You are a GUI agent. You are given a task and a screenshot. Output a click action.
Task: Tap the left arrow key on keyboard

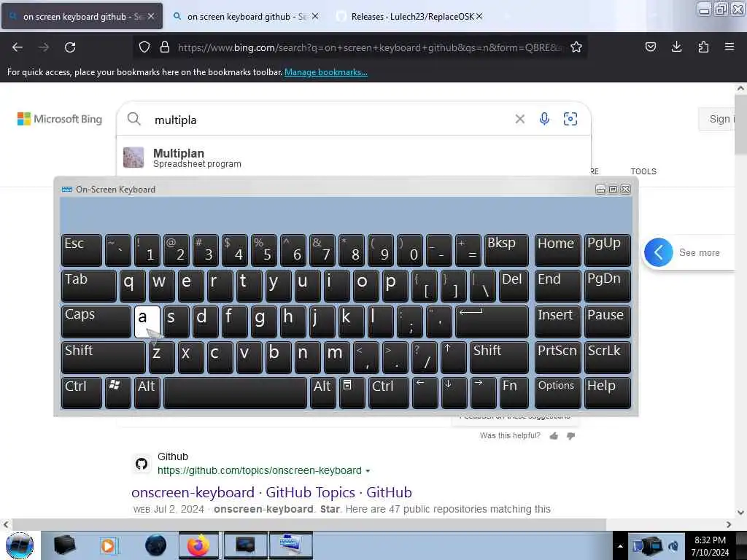(425, 392)
